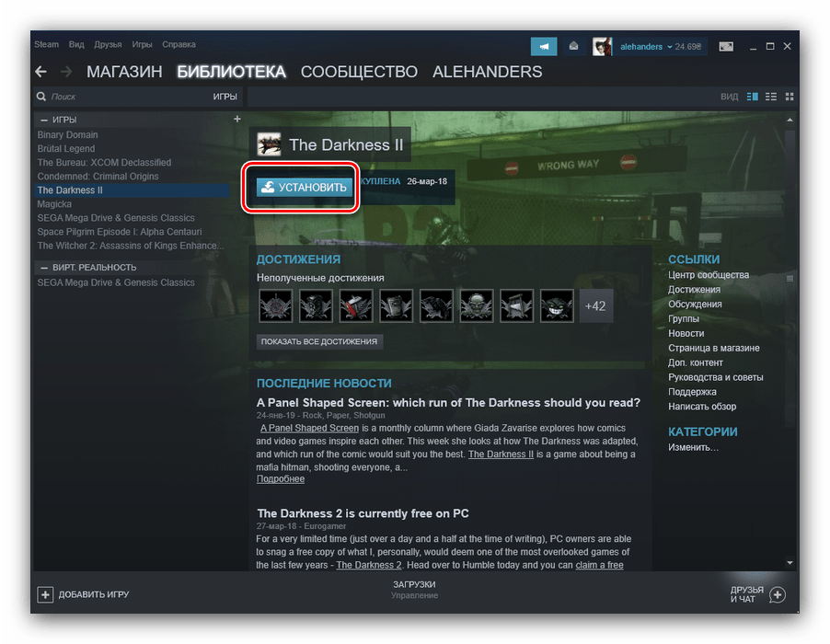Open the Steam menu
830x644 pixels.
(47, 44)
